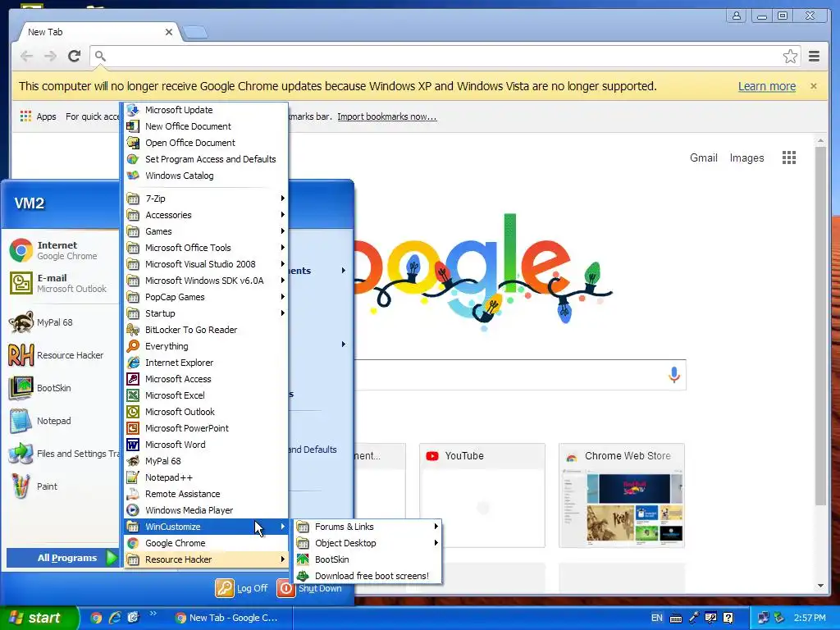Open Remote Assistance
This screenshot has height=630, width=840.
pos(206,494)
